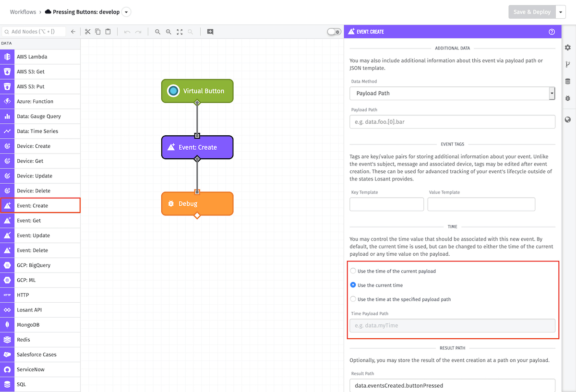Click the Result Path input field
This screenshot has width=576, height=392.
[x=452, y=385]
